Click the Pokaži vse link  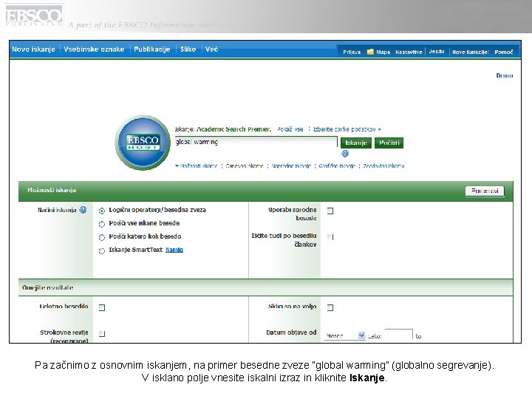(x=290, y=129)
